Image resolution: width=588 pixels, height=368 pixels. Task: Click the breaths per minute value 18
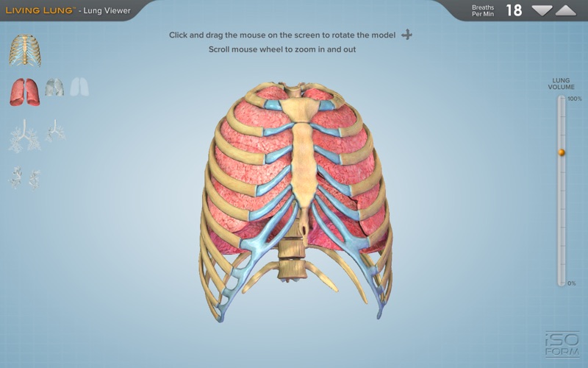point(514,10)
